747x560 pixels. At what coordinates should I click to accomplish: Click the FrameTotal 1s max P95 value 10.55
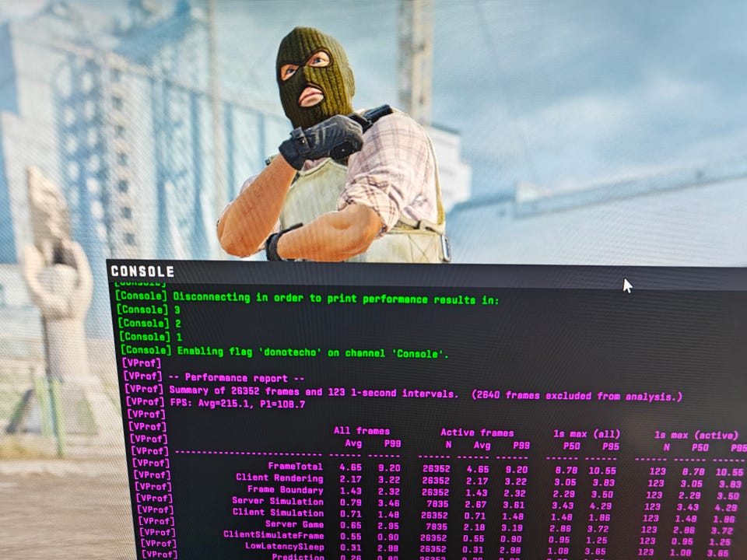click(x=602, y=471)
